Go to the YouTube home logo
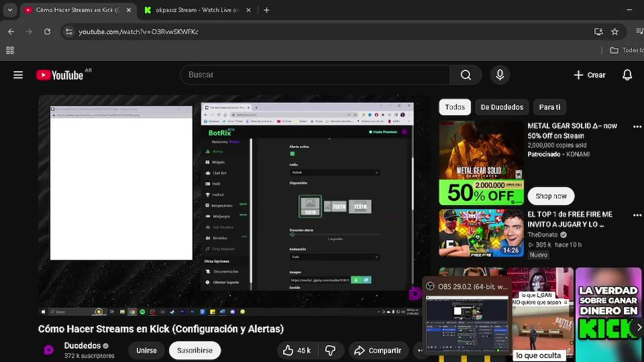The height and width of the screenshot is (362, 644). (x=59, y=75)
